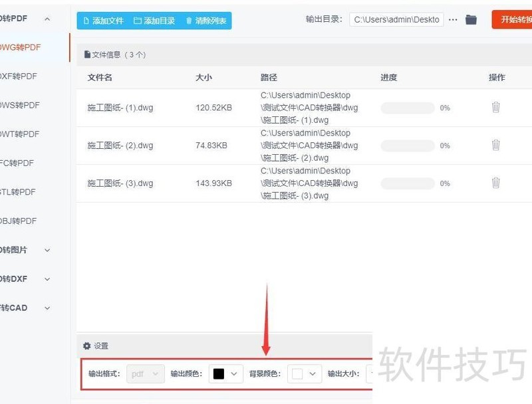Delete 施工图纸-(3).dwg using its trash icon
532x404 pixels.
click(x=496, y=183)
